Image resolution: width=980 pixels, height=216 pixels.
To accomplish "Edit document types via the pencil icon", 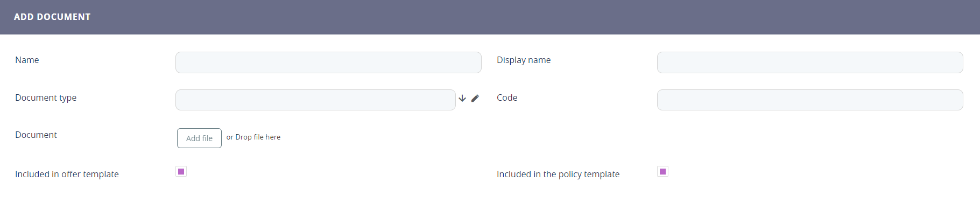I will tap(475, 98).
